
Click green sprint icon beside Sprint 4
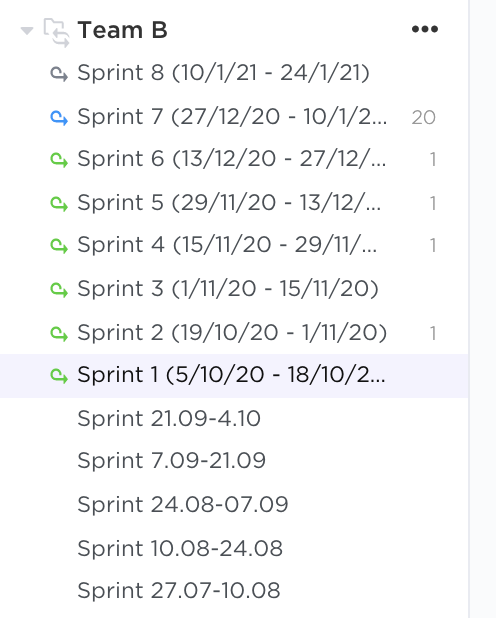point(59,246)
